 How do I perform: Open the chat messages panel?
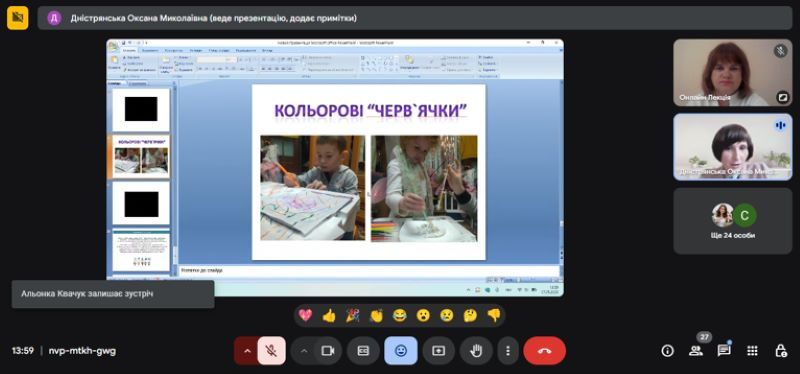723,351
